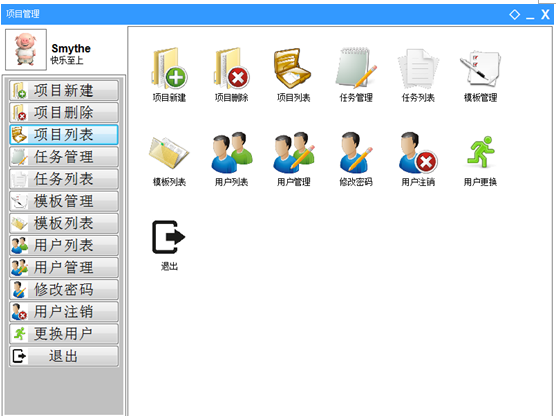Choose 模板管理 in the sidebar list
Image resolution: width=556 pixels, height=416 pixels.
64,201
